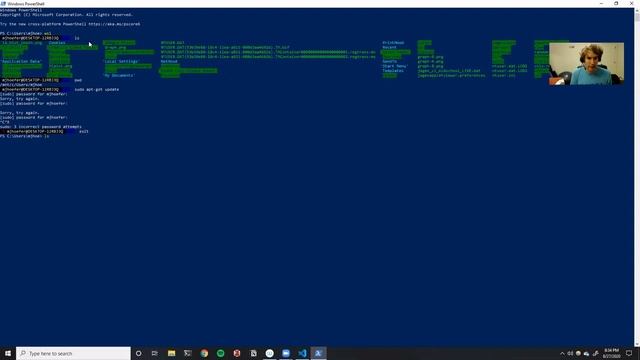Screen dimensions: 640x360
Task: Open Spotify from the taskbar
Action: (x=220, y=353)
